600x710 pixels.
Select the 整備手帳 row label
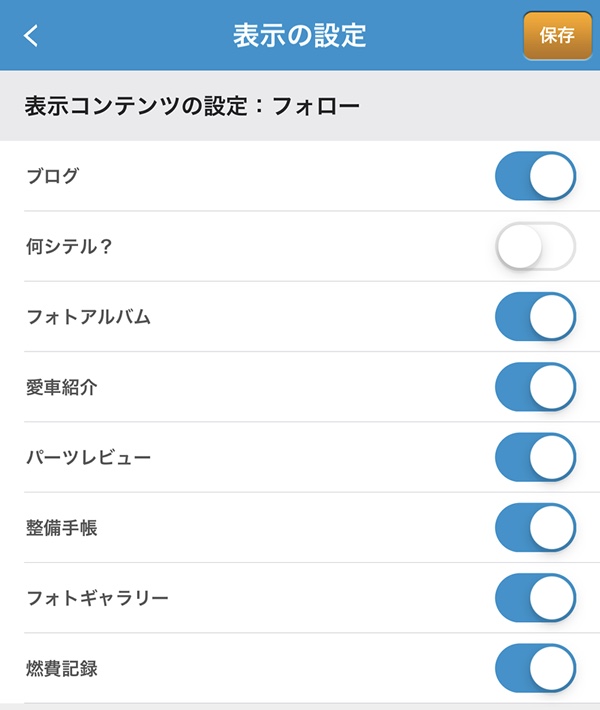(x=62, y=528)
